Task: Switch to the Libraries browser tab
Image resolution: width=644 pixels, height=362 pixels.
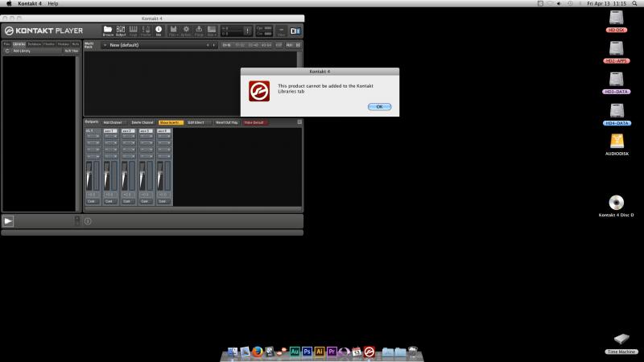Action: coord(19,44)
